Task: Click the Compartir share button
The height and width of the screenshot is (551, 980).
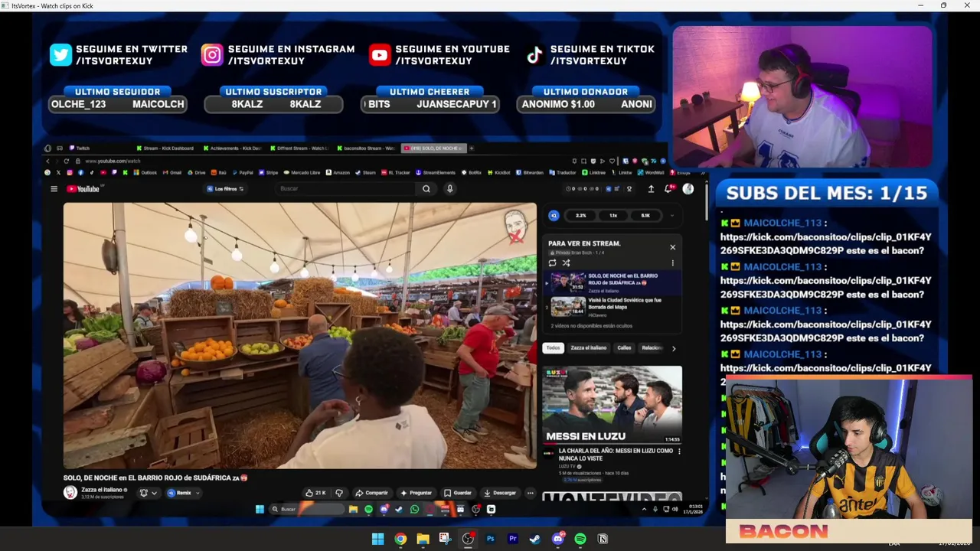Action: click(371, 493)
